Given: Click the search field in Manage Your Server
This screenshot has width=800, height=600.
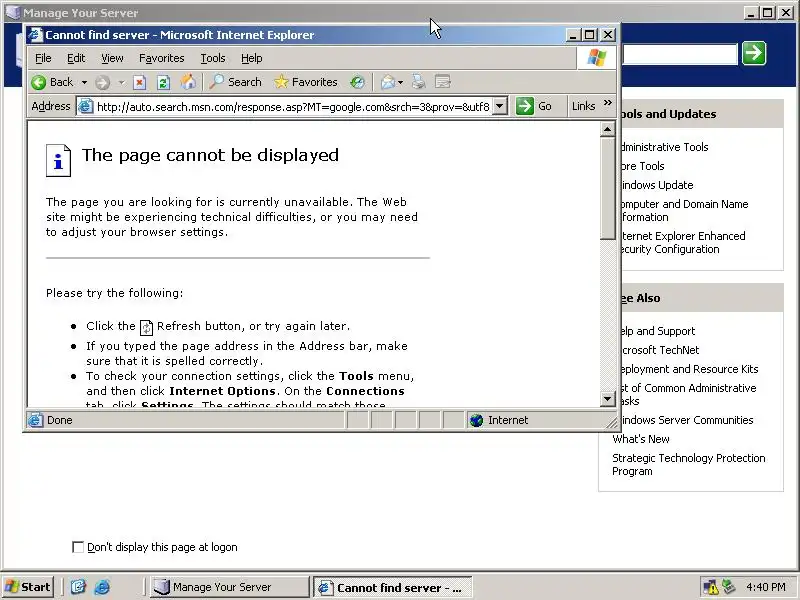Looking at the screenshot, I should [680, 54].
